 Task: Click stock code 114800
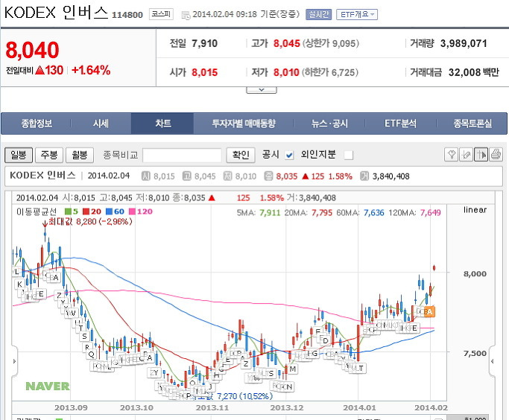127,15
